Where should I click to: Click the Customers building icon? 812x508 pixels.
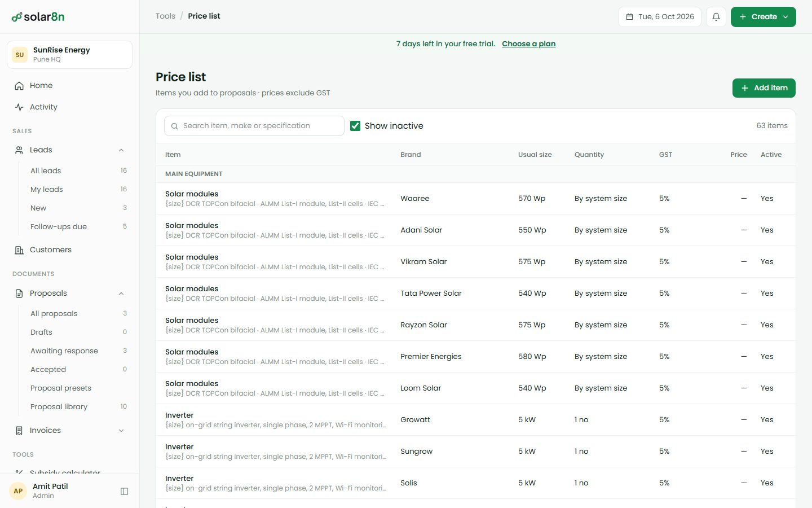pos(19,250)
